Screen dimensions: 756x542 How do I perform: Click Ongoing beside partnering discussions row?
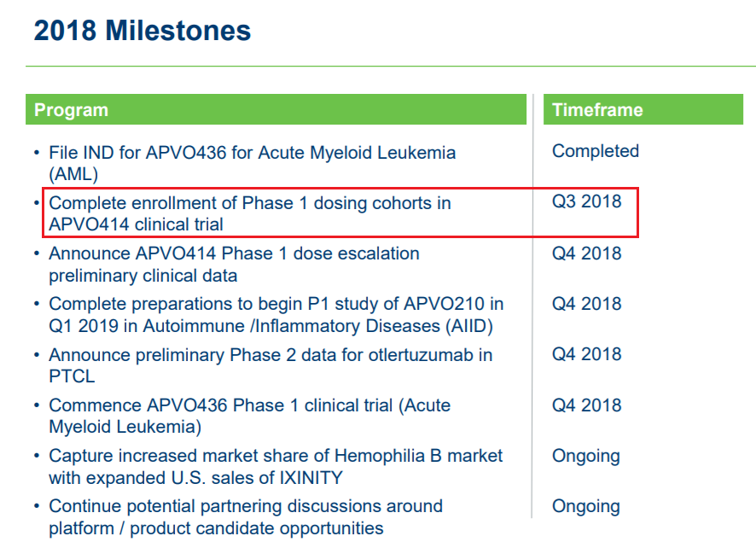click(x=586, y=507)
